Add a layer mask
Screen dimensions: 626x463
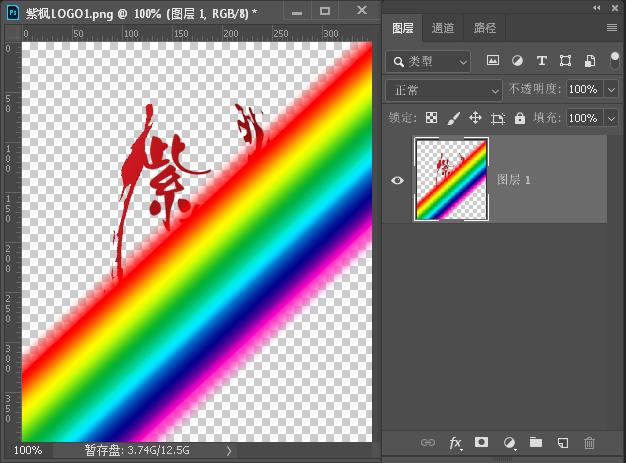pyautogui.click(x=481, y=442)
